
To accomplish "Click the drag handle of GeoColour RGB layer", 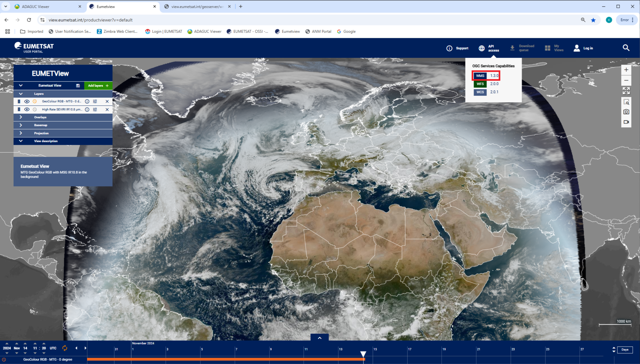I will click(x=19, y=101).
